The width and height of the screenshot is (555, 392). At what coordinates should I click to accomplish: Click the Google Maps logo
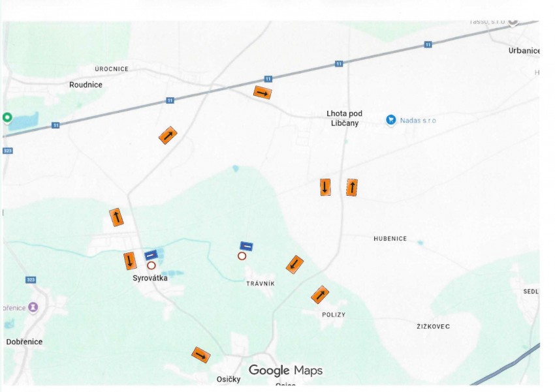[285, 370]
